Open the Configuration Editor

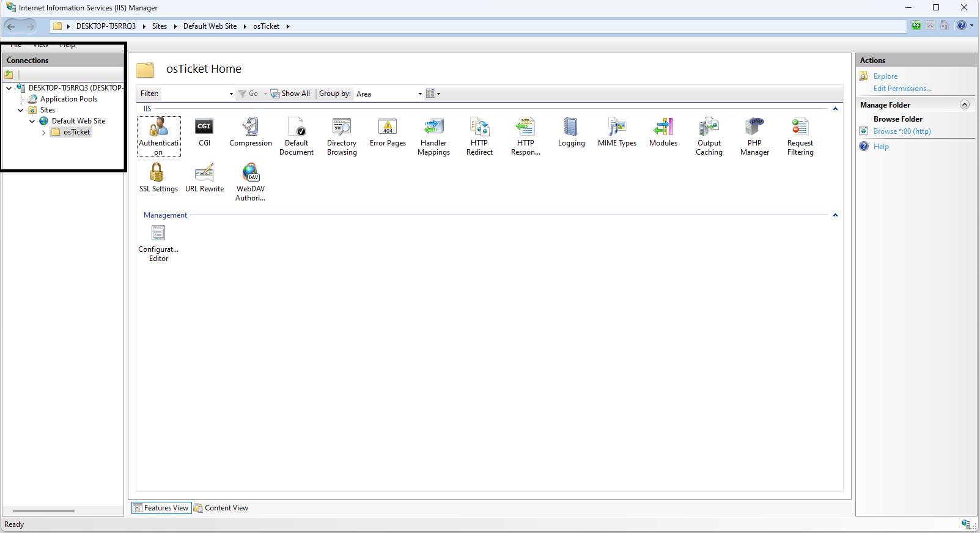tap(158, 243)
